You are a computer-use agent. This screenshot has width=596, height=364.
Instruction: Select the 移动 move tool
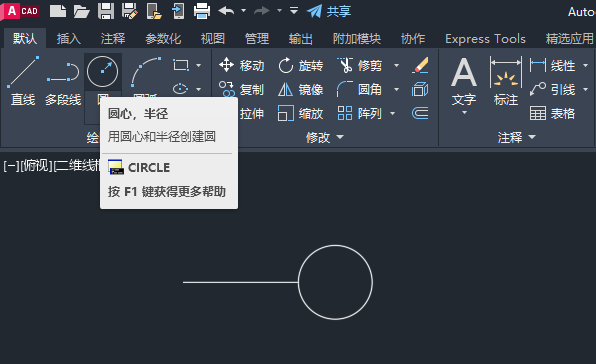click(242, 65)
